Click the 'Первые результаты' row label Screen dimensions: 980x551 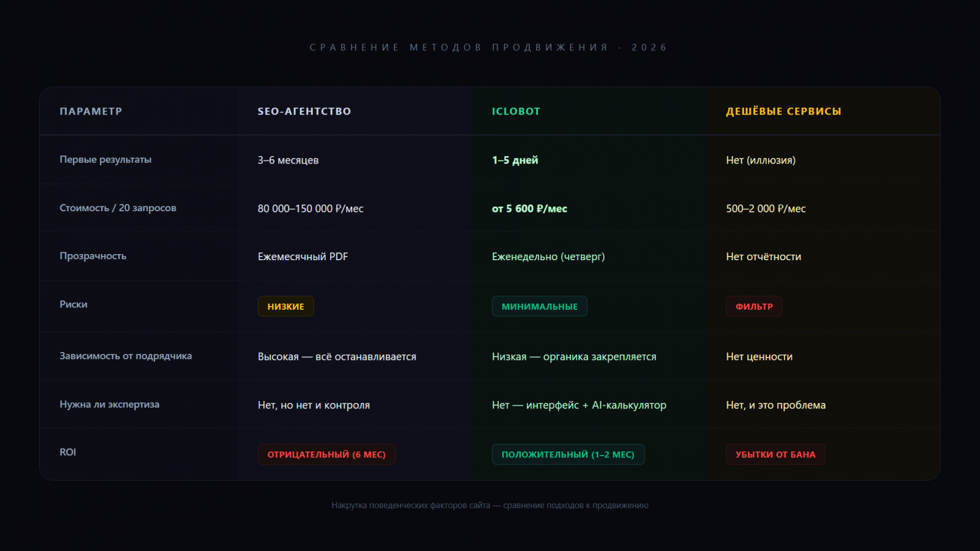[x=105, y=160]
